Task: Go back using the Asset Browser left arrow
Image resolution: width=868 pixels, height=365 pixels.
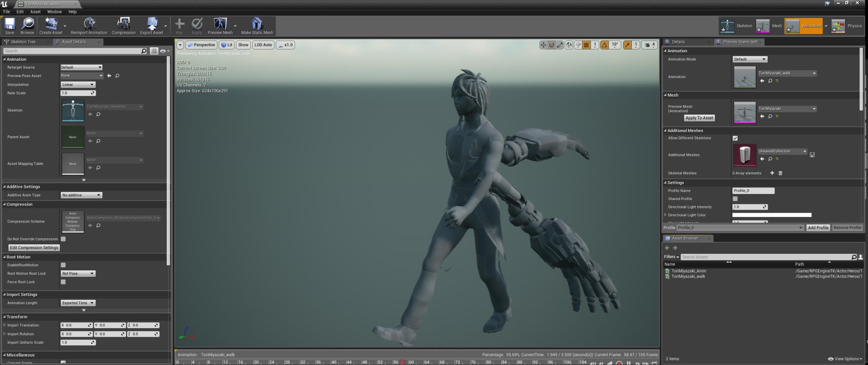Action: pyautogui.click(x=667, y=248)
